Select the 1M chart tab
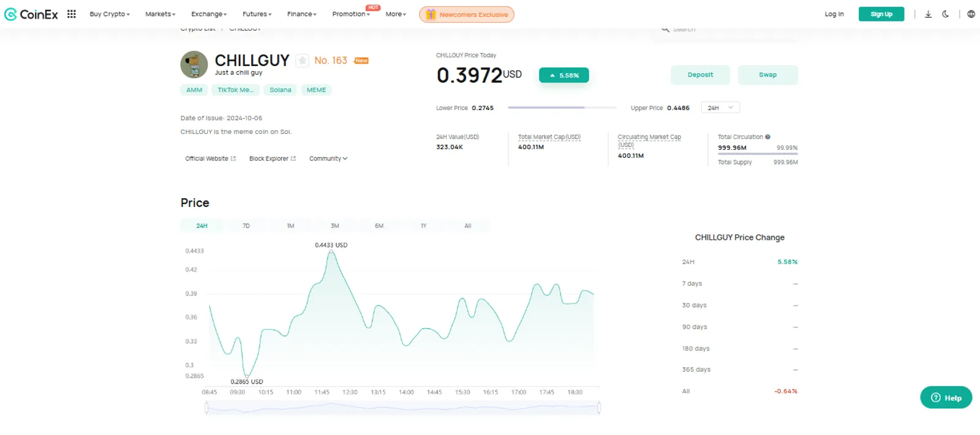 point(290,226)
